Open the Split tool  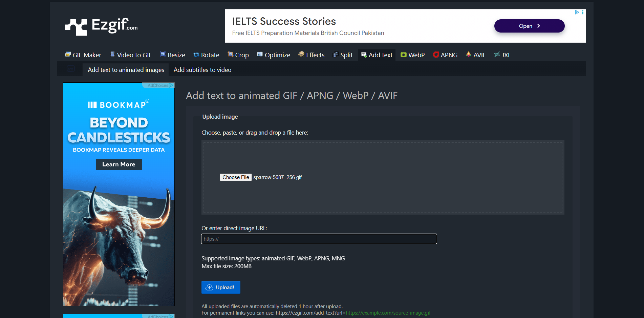point(343,55)
